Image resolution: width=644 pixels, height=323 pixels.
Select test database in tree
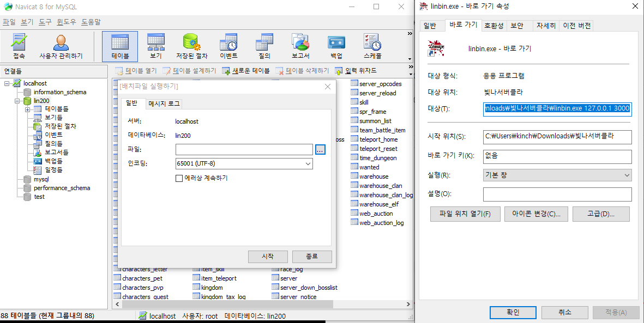point(39,197)
